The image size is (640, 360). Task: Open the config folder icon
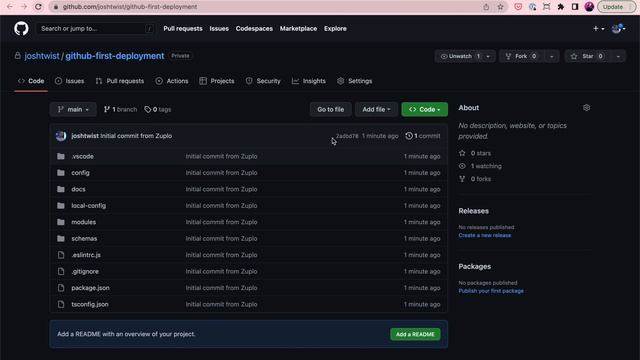(x=61, y=173)
